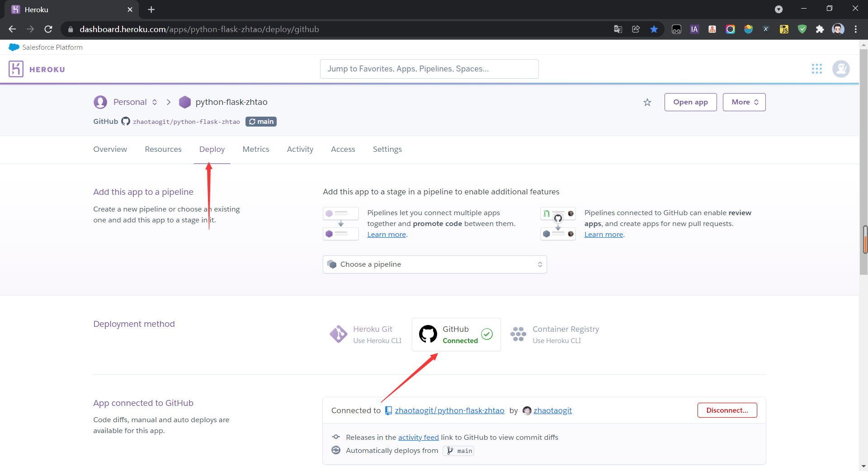Click the IA extension icon
This screenshot has width=868, height=471.
coord(694,29)
